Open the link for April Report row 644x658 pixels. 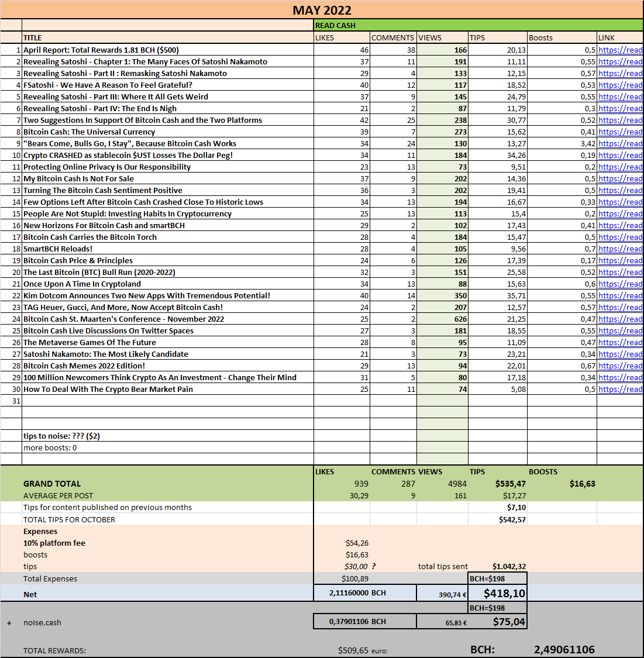[x=620, y=50]
